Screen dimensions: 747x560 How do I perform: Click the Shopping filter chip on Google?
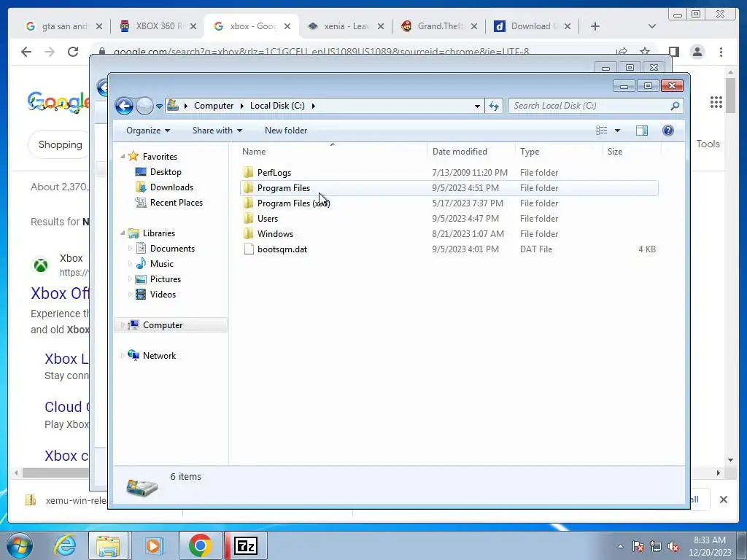tap(60, 144)
